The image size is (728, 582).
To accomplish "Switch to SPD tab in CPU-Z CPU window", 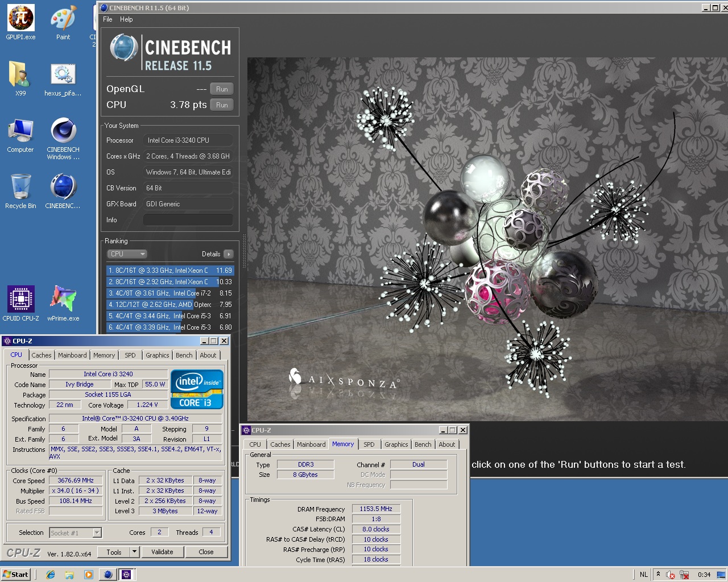I will pos(130,355).
